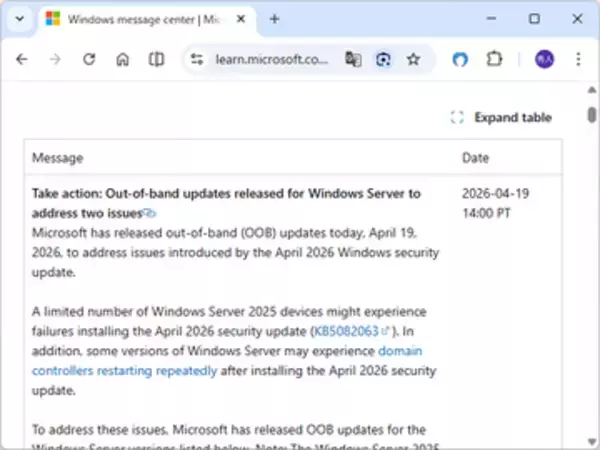
Task: Translate this page icon
Action: click(x=353, y=59)
